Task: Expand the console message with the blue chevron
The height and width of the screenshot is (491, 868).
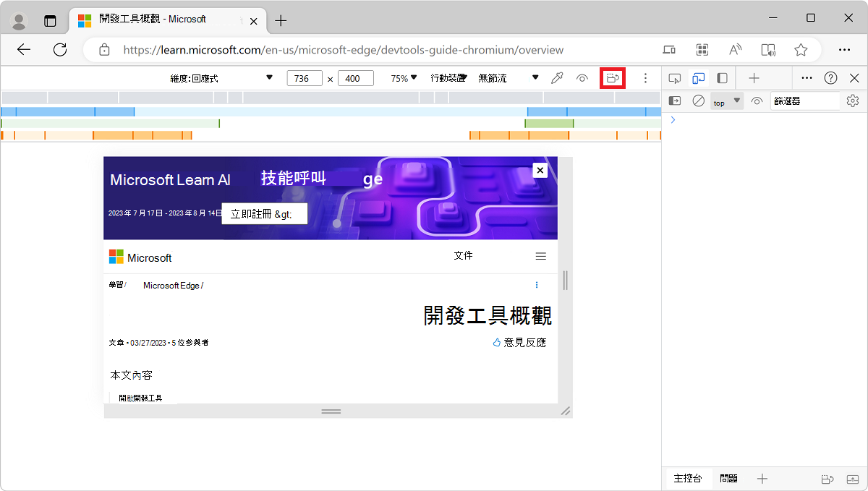Action: pos(673,119)
